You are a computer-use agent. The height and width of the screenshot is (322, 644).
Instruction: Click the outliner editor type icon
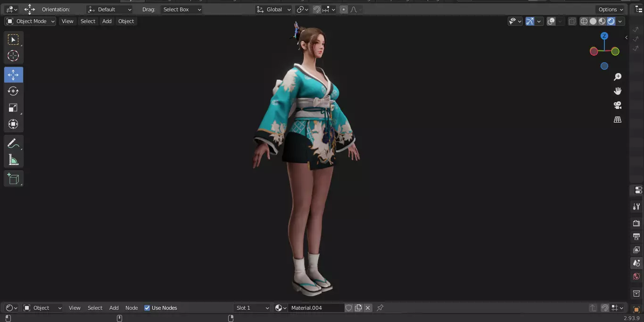pyautogui.click(x=639, y=9)
